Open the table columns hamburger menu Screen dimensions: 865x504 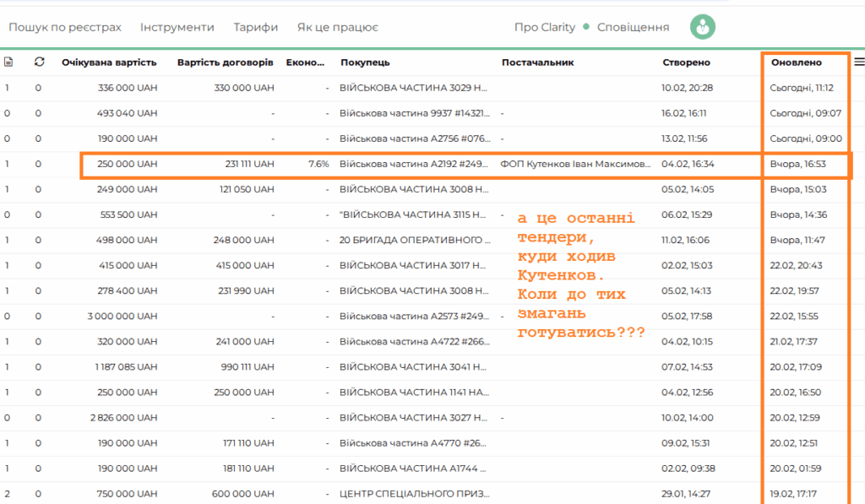coord(859,62)
